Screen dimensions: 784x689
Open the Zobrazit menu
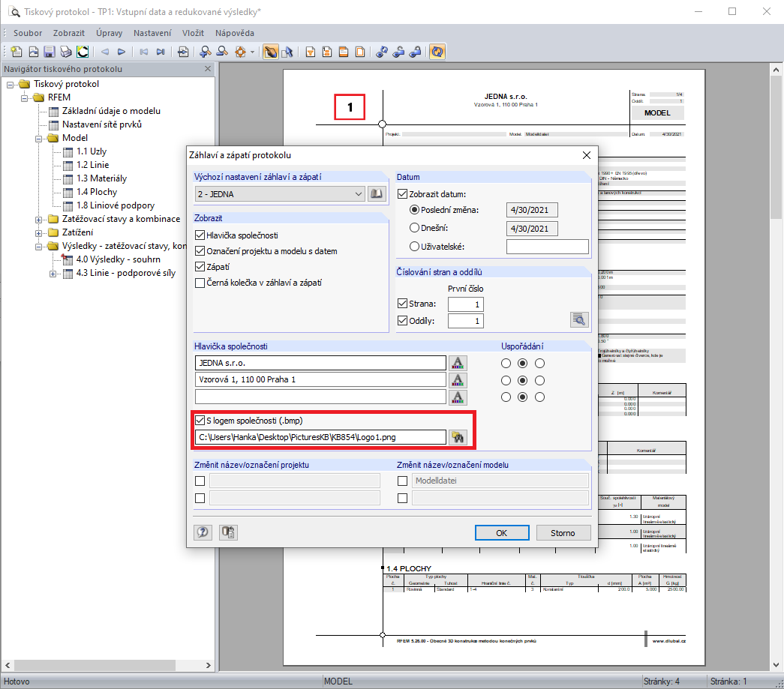pyautogui.click(x=69, y=33)
